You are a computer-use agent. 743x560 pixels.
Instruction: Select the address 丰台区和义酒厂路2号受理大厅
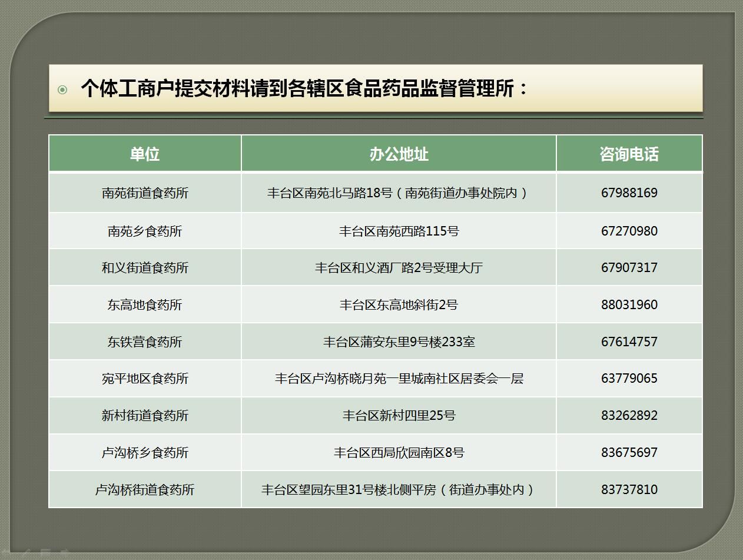[x=399, y=267]
